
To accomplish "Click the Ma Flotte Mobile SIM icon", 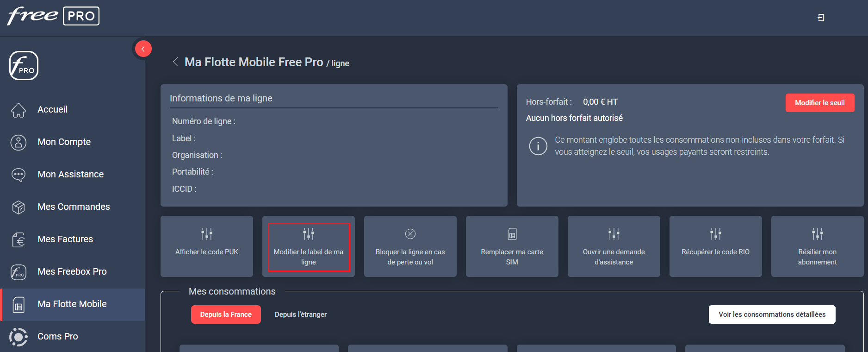I will pyautogui.click(x=19, y=304).
